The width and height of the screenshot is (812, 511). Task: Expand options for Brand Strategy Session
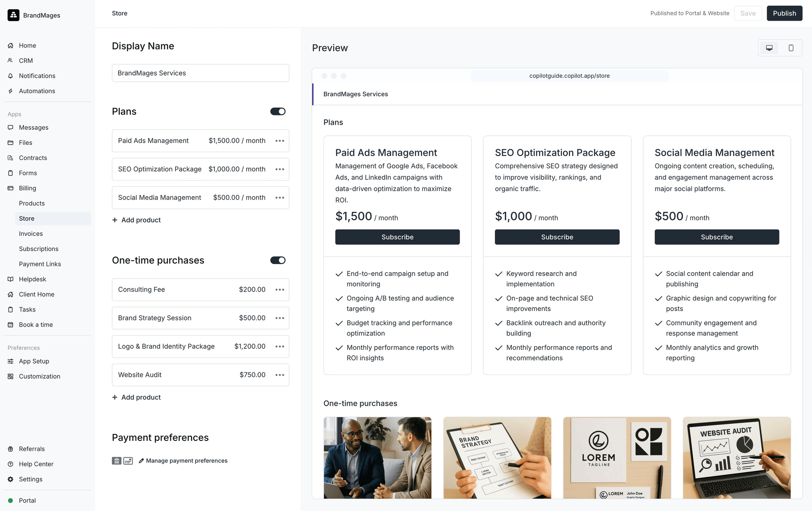(280, 318)
